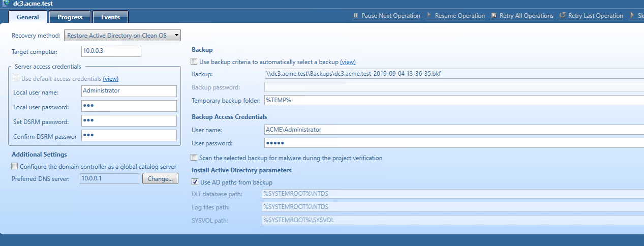Viewport: 644px width, 246px height.
Task: Focus the Temporary backup folder field
Action: [x=453, y=100]
